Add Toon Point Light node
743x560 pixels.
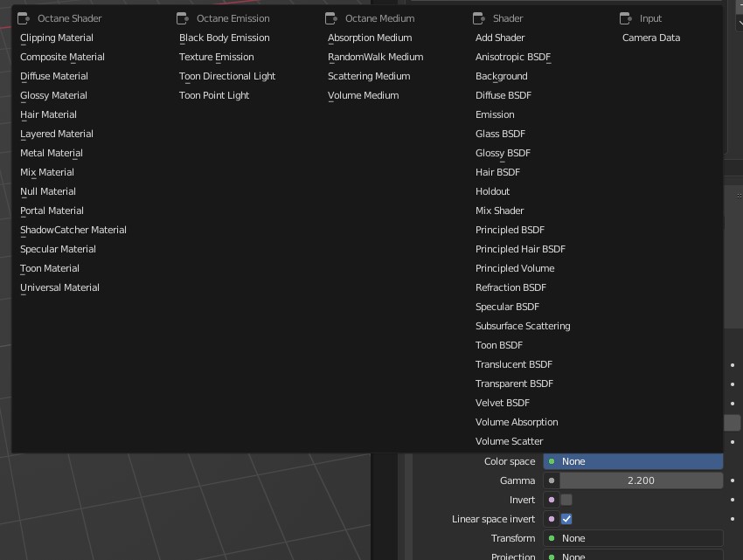pyautogui.click(x=214, y=95)
